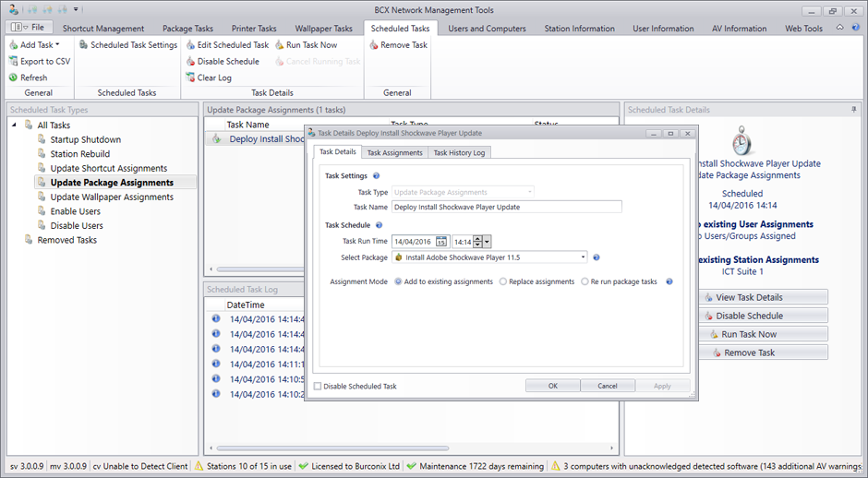Click pin icon on Scheduled Task Details
868x478 pixels.
(853, 110)
